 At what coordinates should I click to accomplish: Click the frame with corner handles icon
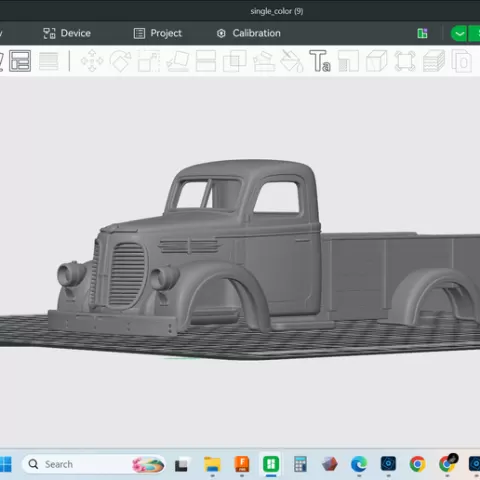[x=405, y=61]
